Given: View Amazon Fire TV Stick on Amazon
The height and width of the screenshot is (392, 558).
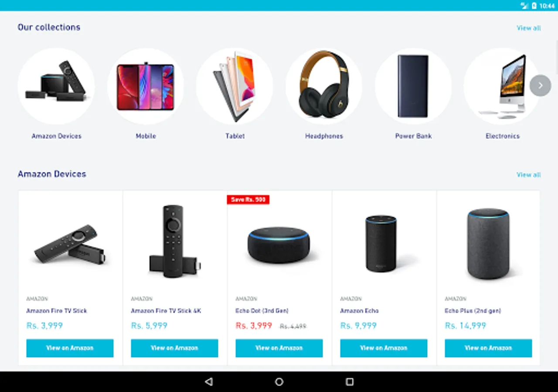Looking at the screenshot, I should point(70,348).
